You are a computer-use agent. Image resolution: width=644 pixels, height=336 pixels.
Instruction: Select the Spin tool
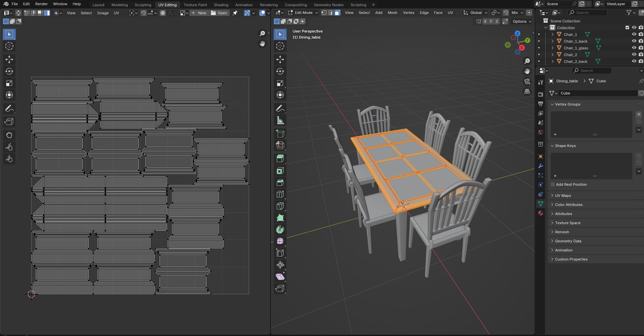point(280,229)
